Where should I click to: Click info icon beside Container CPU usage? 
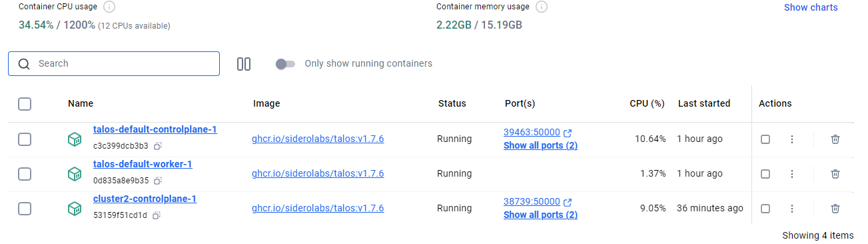click(x=109, y=7)
